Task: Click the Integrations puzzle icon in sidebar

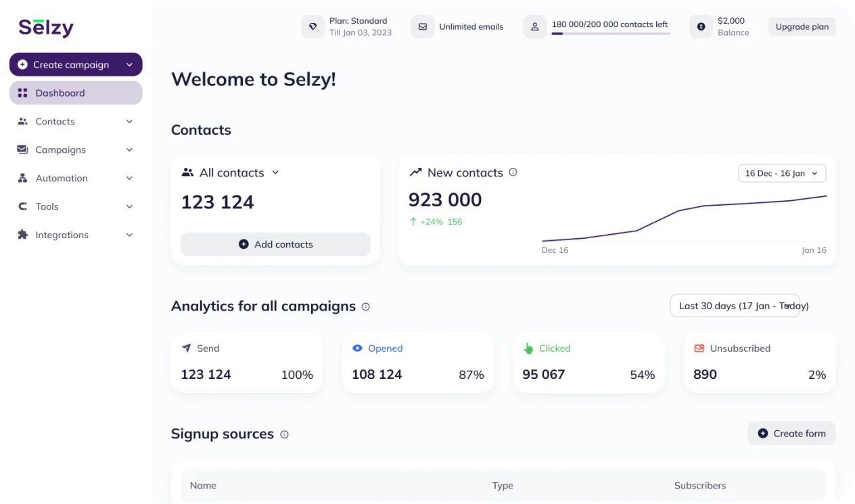Action: (x=22, y=235)
